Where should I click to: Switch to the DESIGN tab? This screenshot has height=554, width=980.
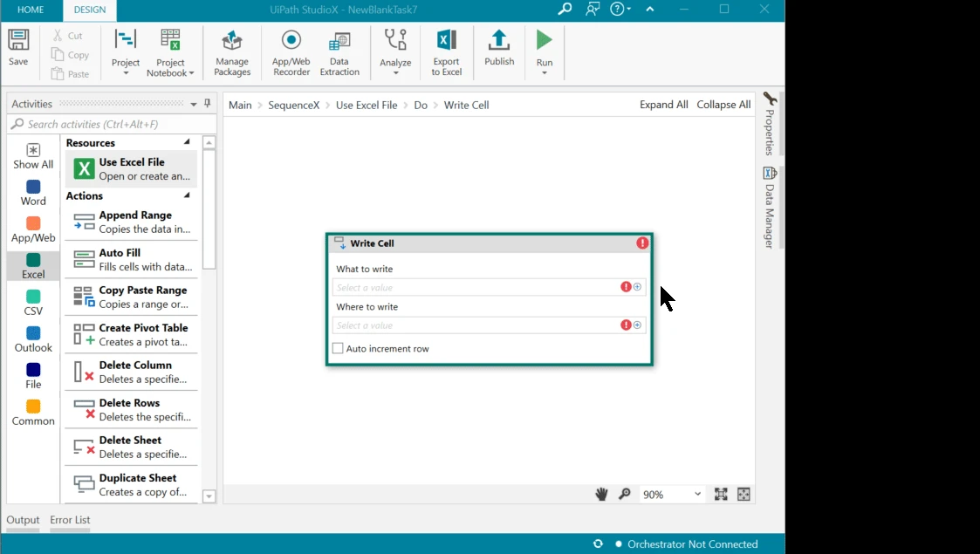point(90,10)
